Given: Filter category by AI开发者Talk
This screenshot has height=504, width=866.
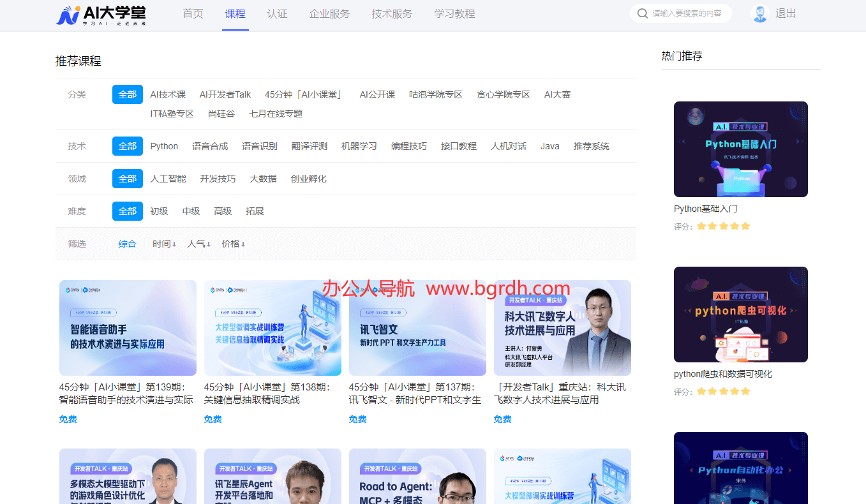Looking at the screenshot, I should pyautogui.click(x=225, y=94).
